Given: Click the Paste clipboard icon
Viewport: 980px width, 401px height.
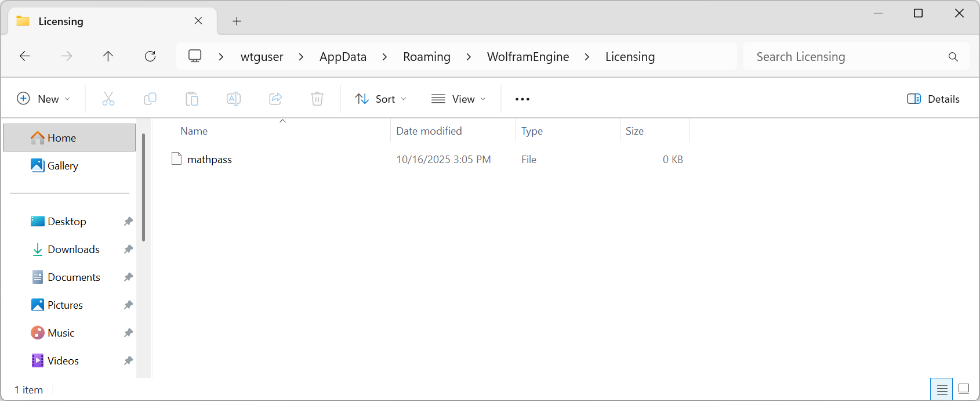Looking at the screenshot, I should pyautogui.click(x=192, y=99).
